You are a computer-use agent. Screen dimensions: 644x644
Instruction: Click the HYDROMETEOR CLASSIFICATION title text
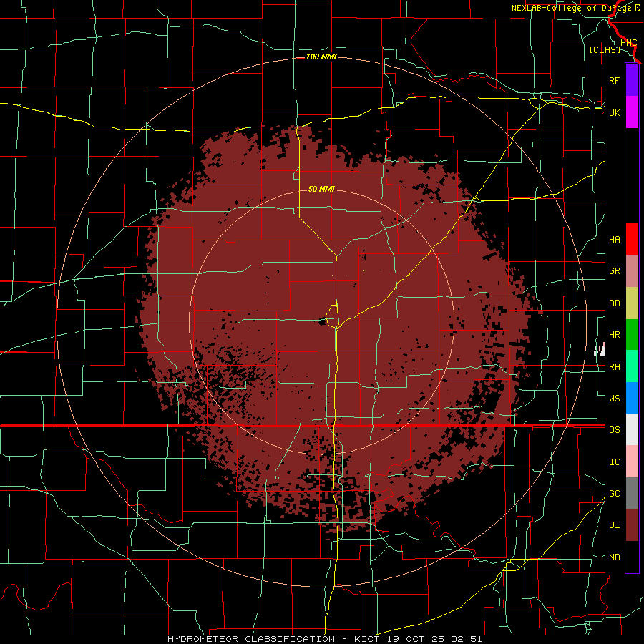[251, 639]
